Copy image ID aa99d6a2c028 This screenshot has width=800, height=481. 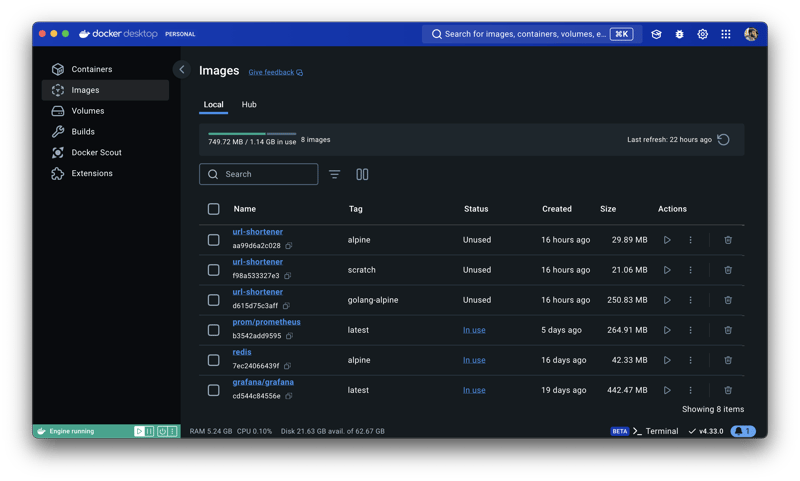coord(289,246)
